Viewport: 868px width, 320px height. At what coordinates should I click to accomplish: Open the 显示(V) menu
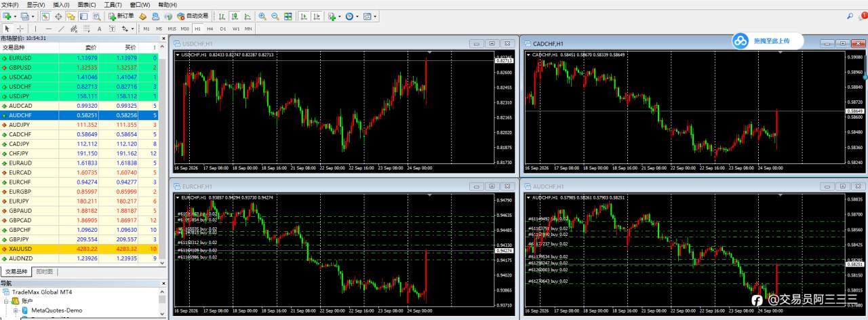36,5
